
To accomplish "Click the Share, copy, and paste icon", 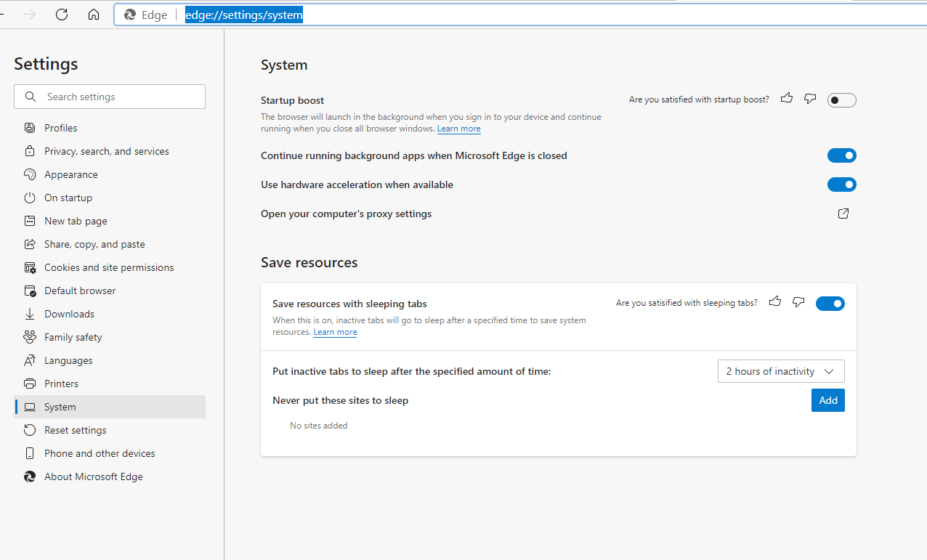I will (30, 244).
